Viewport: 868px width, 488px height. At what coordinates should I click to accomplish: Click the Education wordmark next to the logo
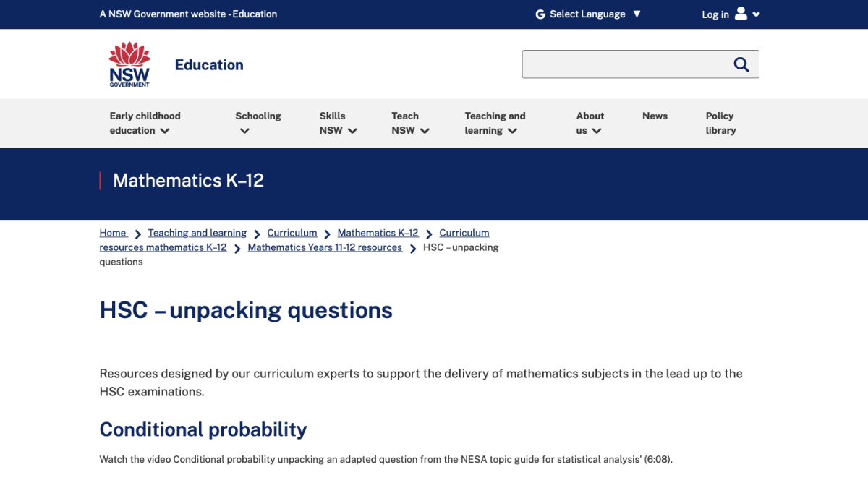[x=208, y=64]
